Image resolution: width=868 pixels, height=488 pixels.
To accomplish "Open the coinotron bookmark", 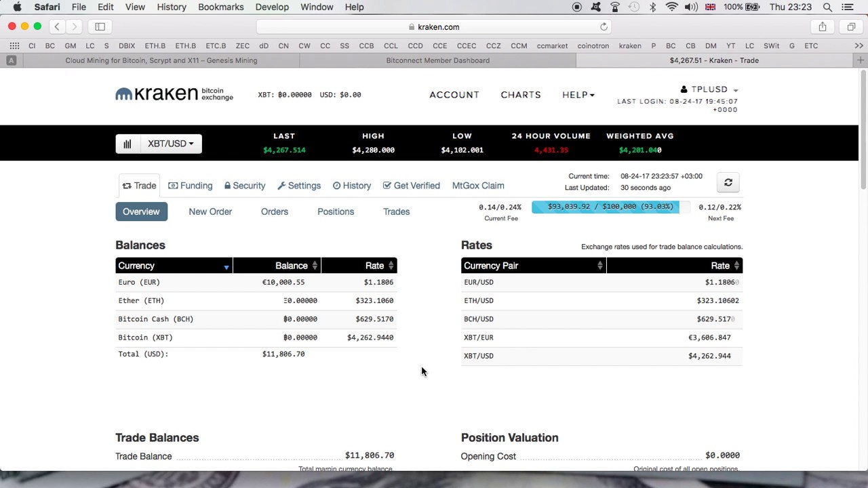I will tap(593, 45).
